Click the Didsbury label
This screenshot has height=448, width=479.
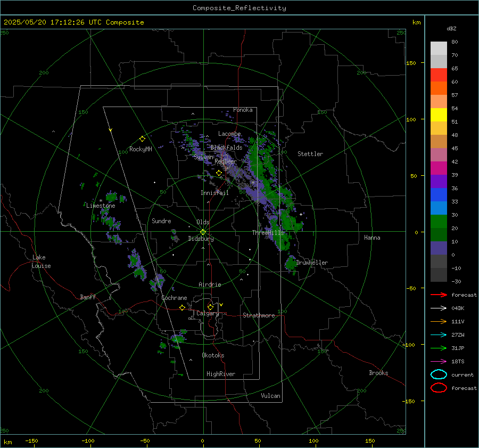(x=201, y=239)
